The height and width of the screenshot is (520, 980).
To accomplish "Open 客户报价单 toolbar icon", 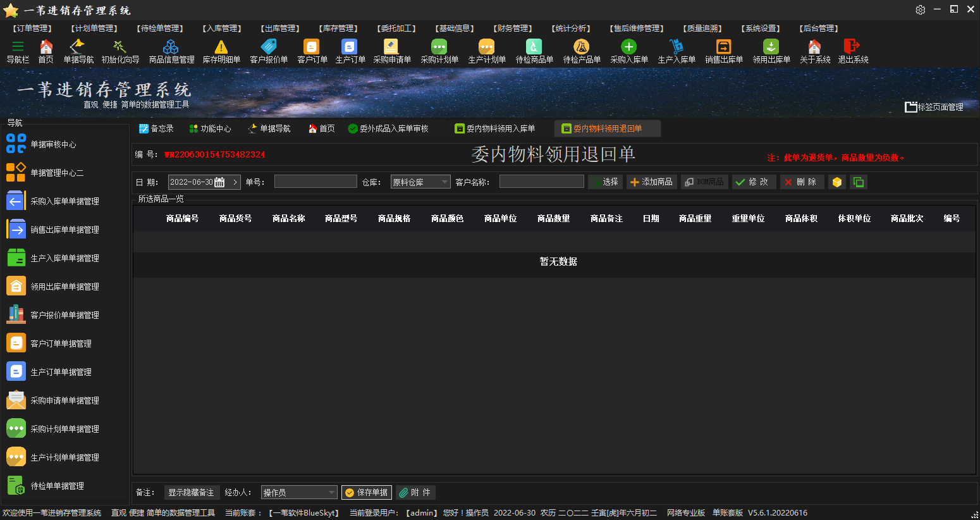I will pyautogui.click(x=269, y=51).
